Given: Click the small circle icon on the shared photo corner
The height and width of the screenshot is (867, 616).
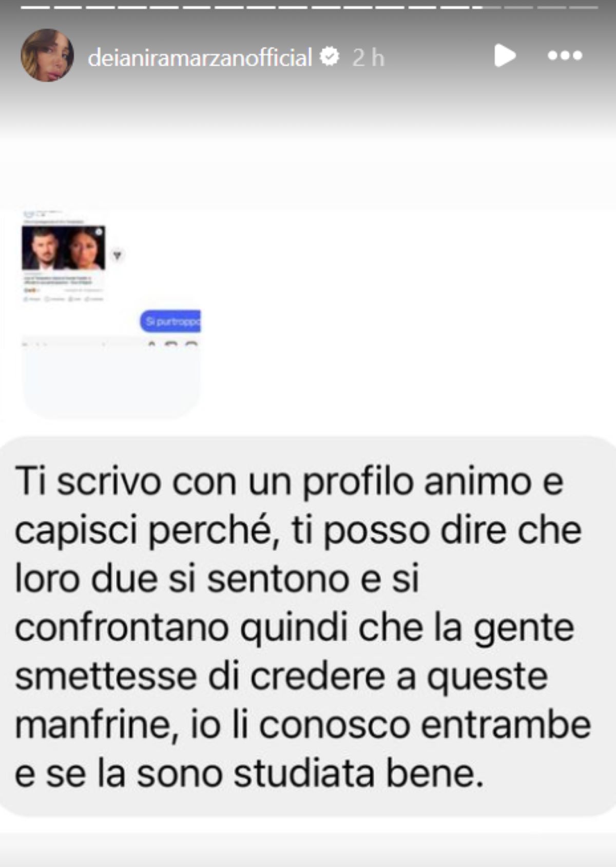Looking at the screenshot, I should click(99, 232).
